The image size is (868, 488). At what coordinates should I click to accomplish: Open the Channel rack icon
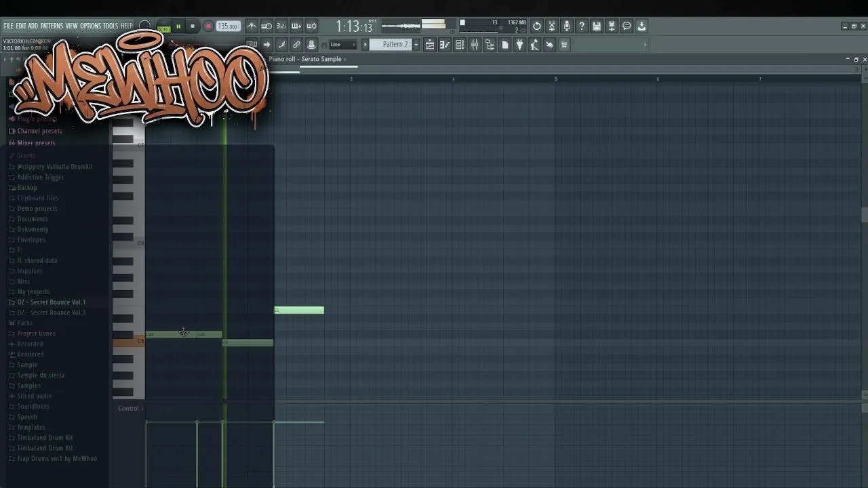coord(460,45)
